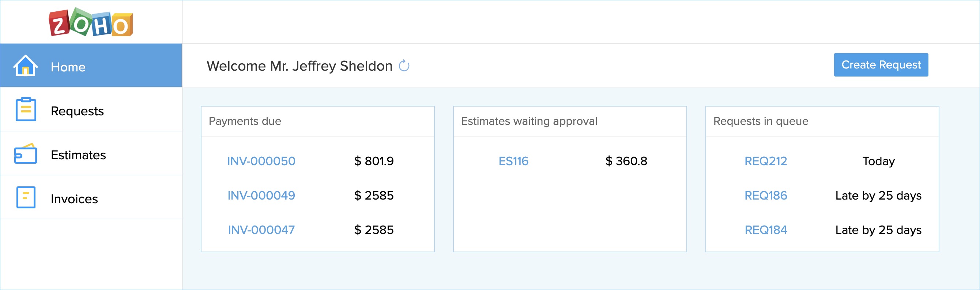The width and height of the screenshot is (980, 290).
Task: Click the Estimates wallet icon
Action: click(26, 153)
